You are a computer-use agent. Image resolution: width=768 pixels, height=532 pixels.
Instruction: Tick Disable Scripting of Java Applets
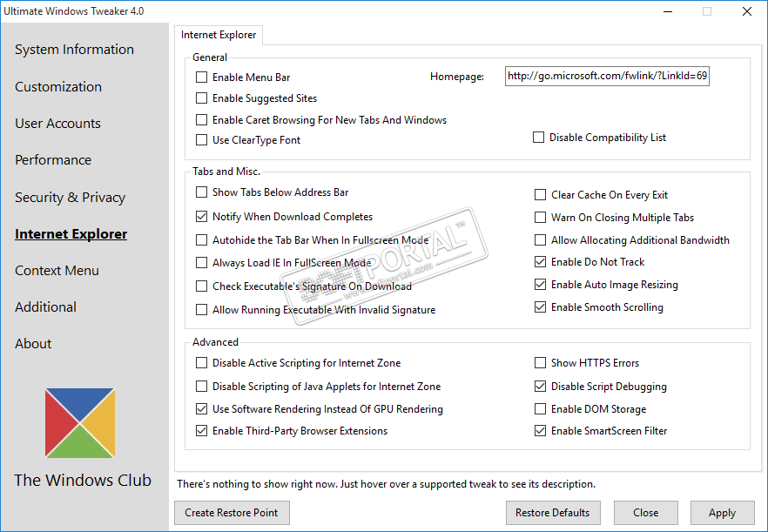(x=201, y=387)
